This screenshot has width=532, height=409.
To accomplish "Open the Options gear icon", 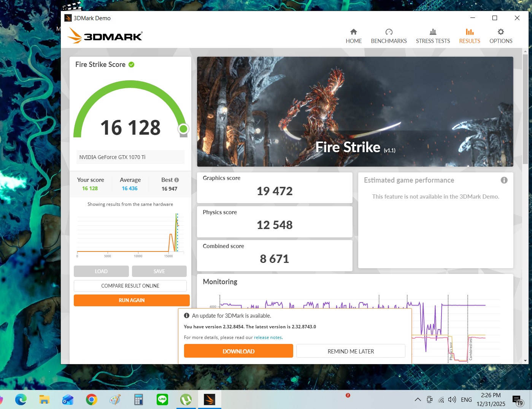I will coord(500,32).
